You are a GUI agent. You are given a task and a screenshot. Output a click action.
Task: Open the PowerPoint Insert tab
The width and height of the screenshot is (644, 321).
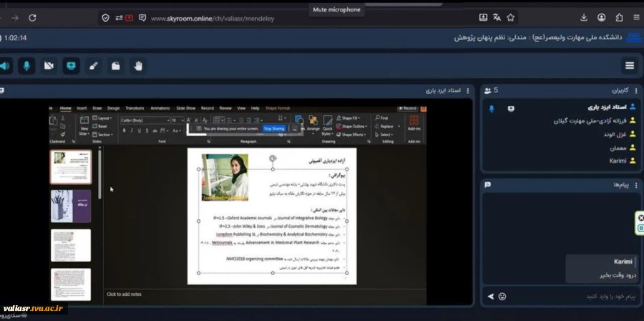pos(82,108)
